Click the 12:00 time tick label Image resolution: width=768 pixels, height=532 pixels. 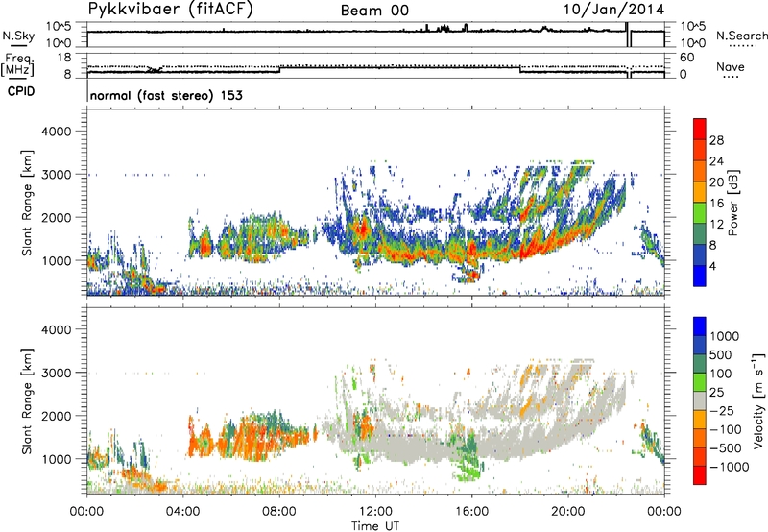click(x=375, y=512)
